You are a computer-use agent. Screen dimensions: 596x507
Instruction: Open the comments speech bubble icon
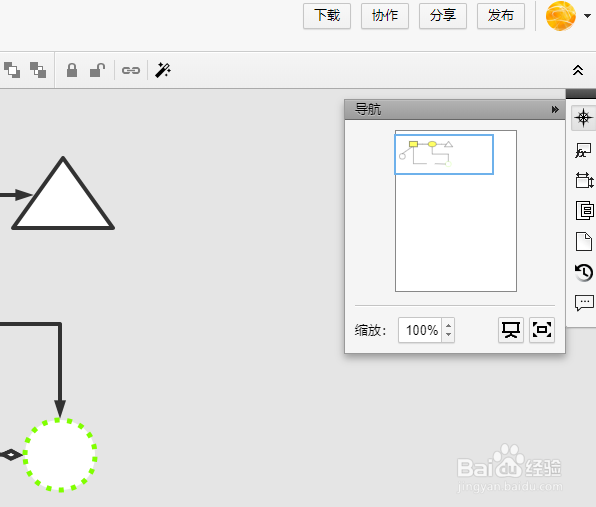point(584,303)
